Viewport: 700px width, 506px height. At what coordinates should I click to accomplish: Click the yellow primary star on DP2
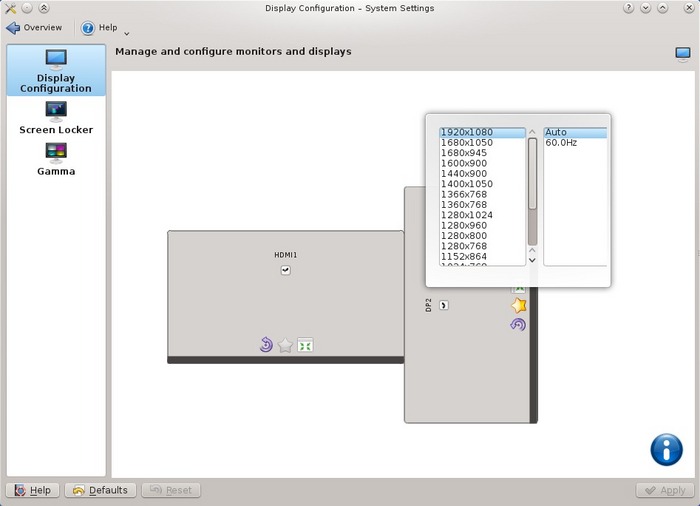pyautogui.click(x=519, y=306)
